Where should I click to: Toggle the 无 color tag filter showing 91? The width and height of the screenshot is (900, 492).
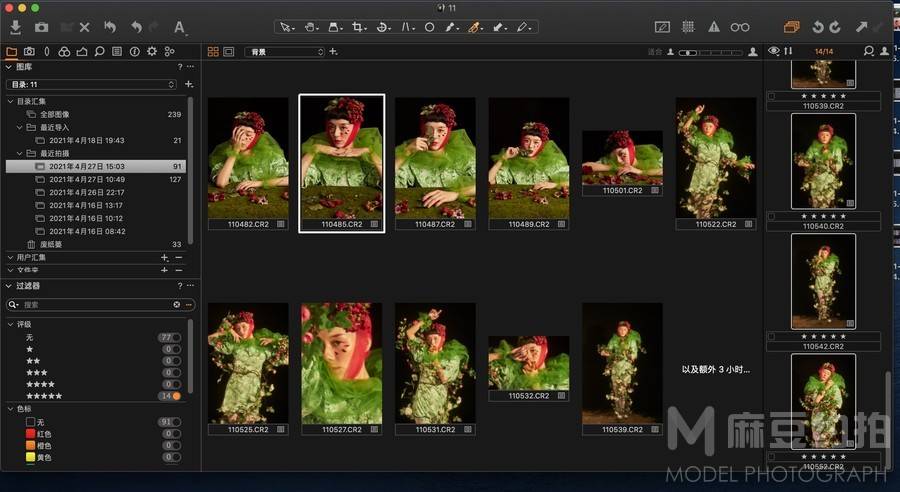[170, 422]
